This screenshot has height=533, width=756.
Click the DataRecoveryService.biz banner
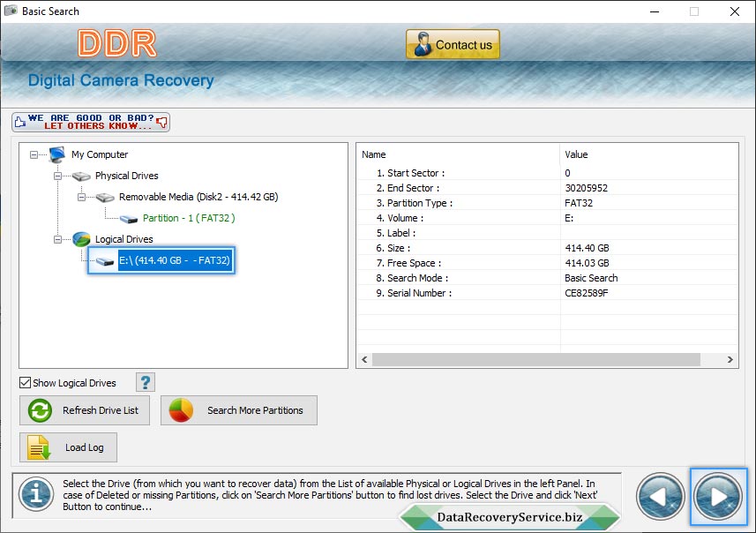(509, 517)
